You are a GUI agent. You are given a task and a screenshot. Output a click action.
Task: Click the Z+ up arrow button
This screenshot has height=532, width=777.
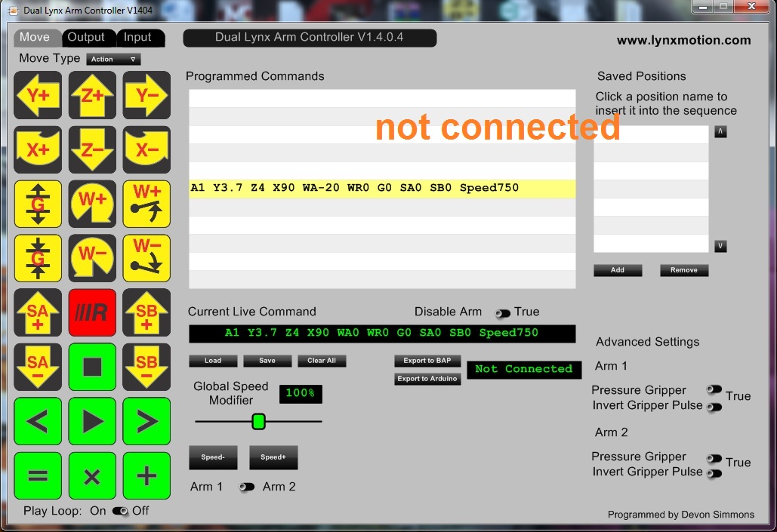[92, 95]
